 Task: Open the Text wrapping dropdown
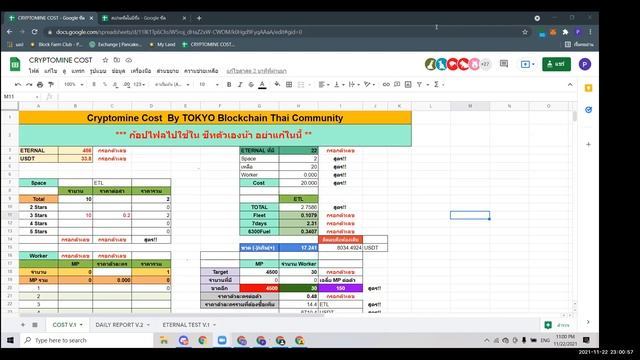click(x=354, y=84)
